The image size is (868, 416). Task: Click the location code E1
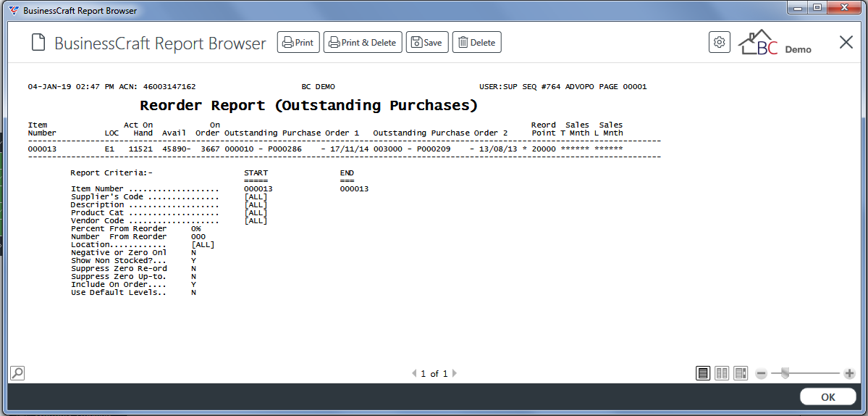pyautogui.click(x=109, y=149)
